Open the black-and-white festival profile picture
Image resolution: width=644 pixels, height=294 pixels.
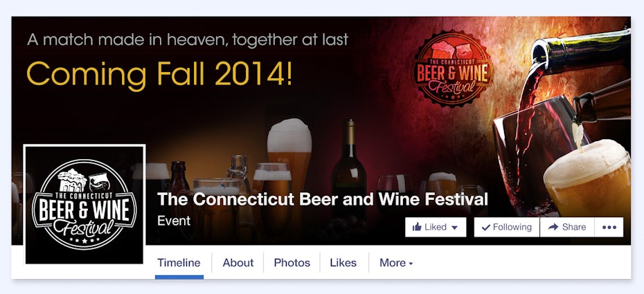pos(84,204)
